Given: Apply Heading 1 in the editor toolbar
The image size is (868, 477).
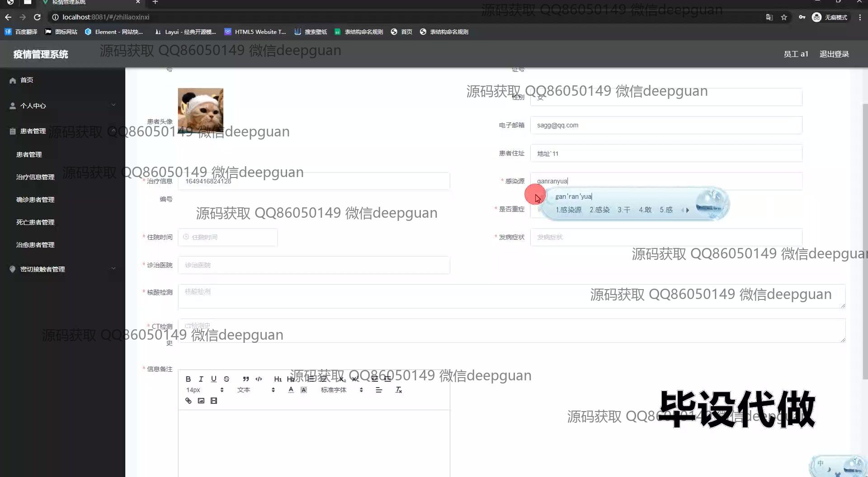Looking at the screenshot, I should coord(278,379).
